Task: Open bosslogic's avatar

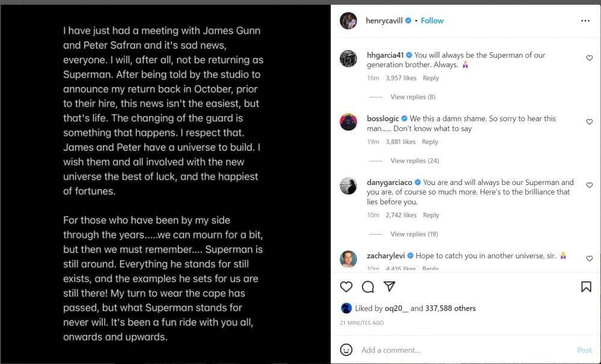Action: point(349,122)
